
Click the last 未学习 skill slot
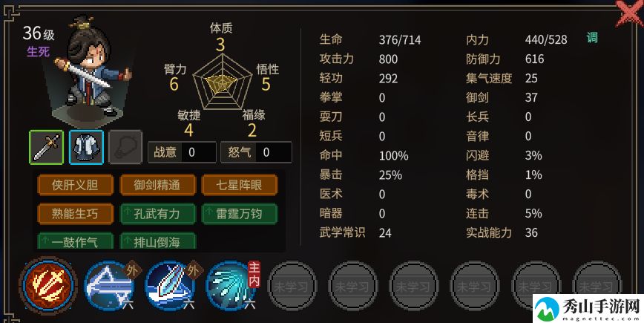coord(597,286)
